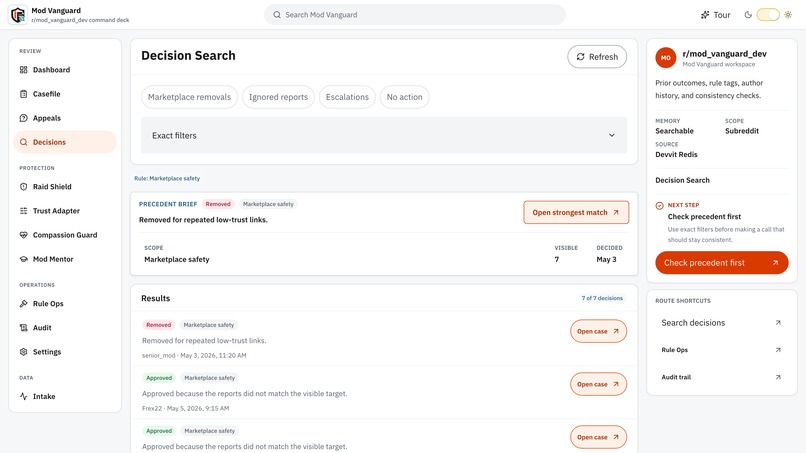Viewport: 806px width, 453px height.
Task: Expand the Exact filters panel
Action: click(384, 136)
